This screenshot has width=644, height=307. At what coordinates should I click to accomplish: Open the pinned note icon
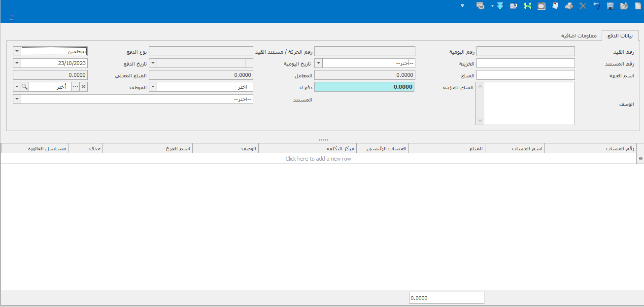tap(555, 6)
